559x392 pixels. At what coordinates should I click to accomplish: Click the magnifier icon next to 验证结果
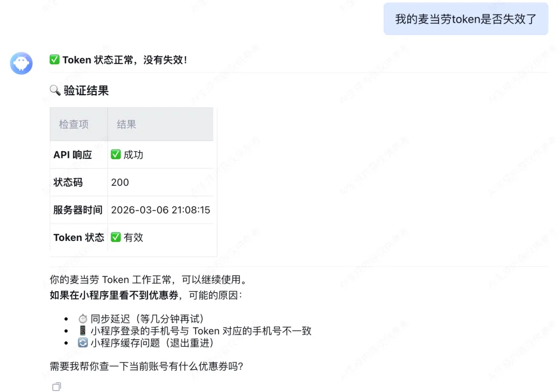click(55, 91)
